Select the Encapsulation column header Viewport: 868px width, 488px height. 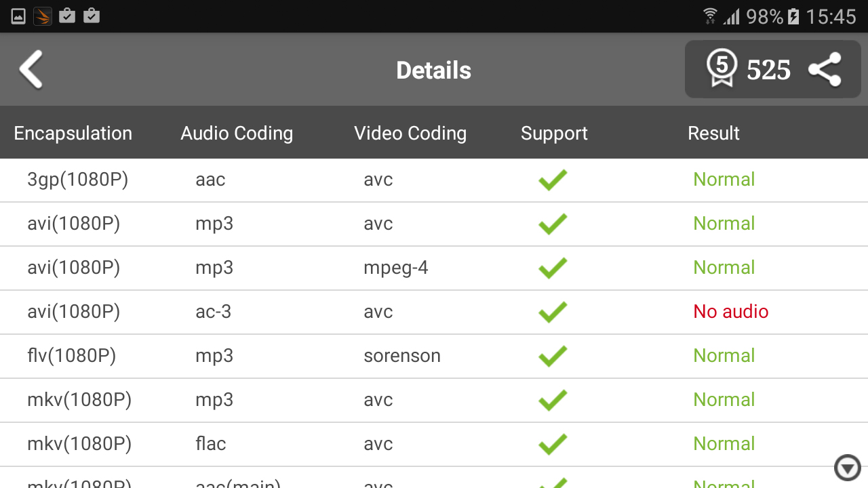(73, 134)
